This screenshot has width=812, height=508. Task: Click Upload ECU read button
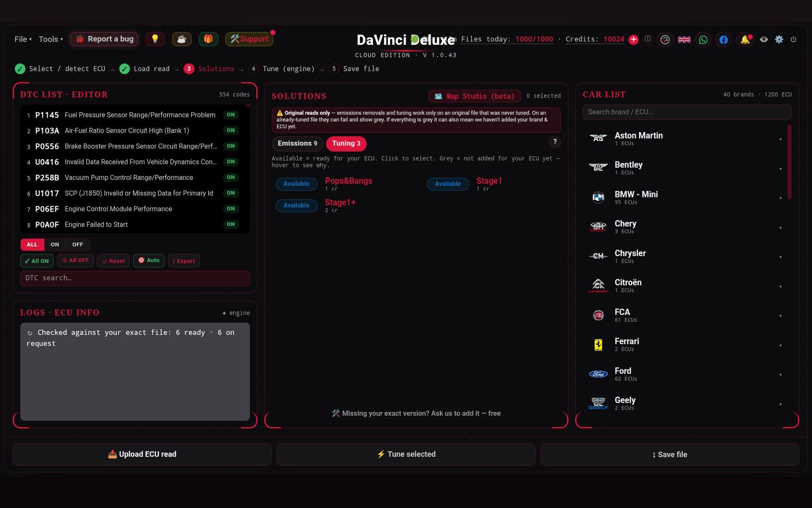click(x=142, y=454)
